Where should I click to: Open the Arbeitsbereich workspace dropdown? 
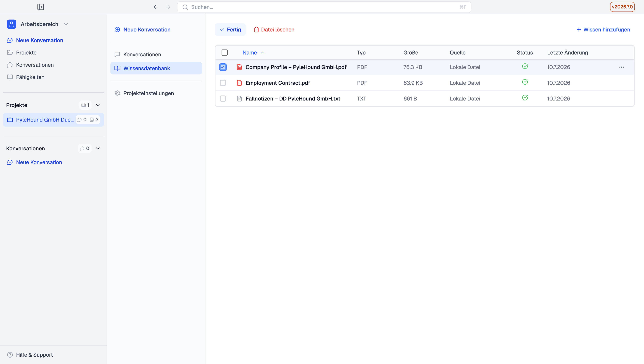click(x=66, y=24)
